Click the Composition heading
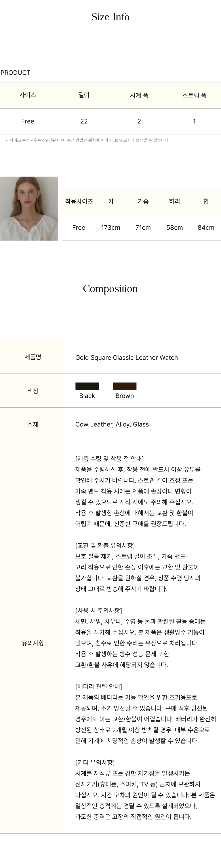The image size is (221, 868). [110, 289]
